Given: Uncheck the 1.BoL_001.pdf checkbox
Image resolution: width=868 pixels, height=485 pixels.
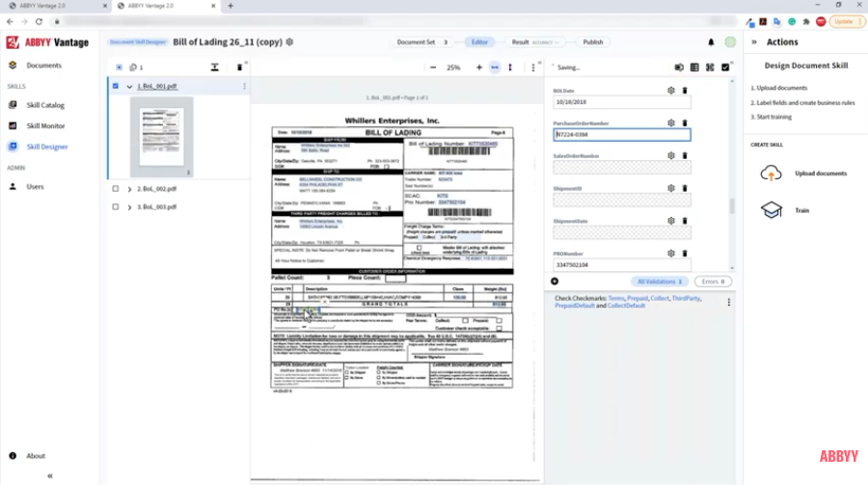Looking at the screenshot, I should (x=115, y=87).
